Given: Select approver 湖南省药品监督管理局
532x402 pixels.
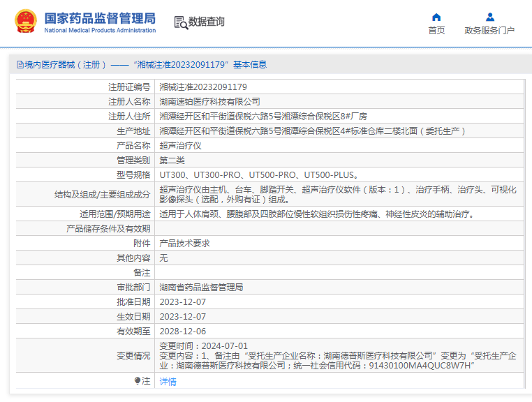Looking at the screenshot, I should click(201, 288).
